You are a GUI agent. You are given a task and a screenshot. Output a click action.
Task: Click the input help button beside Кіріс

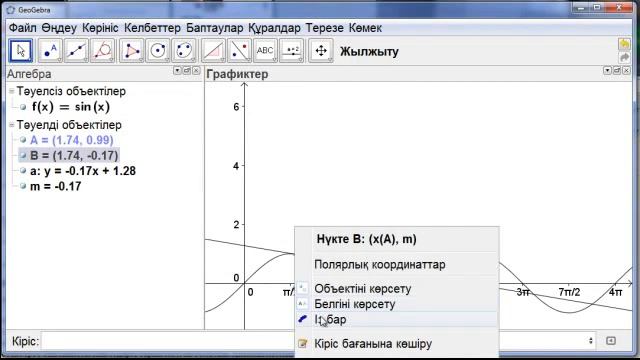pos(611,341)
